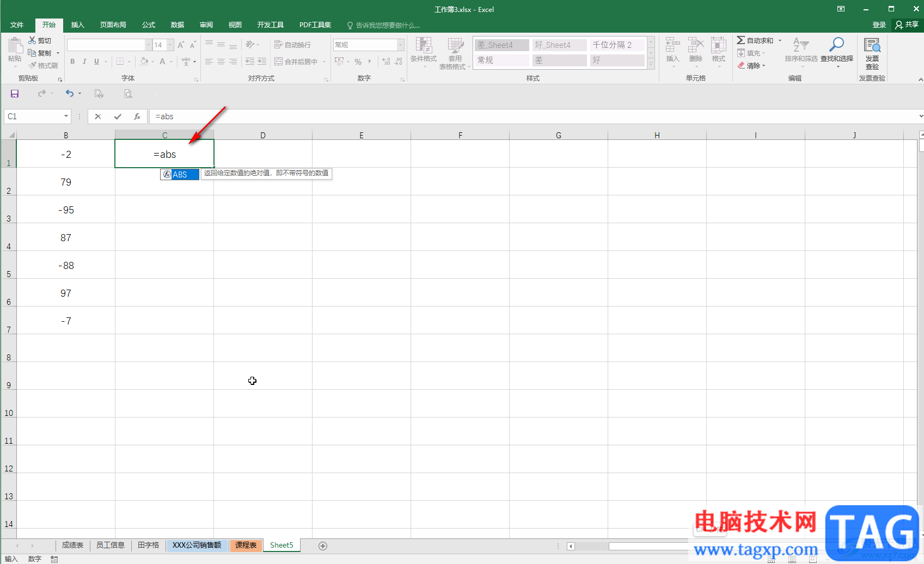
Task: Open Insert Function fx icon
Action: (137, 117)
